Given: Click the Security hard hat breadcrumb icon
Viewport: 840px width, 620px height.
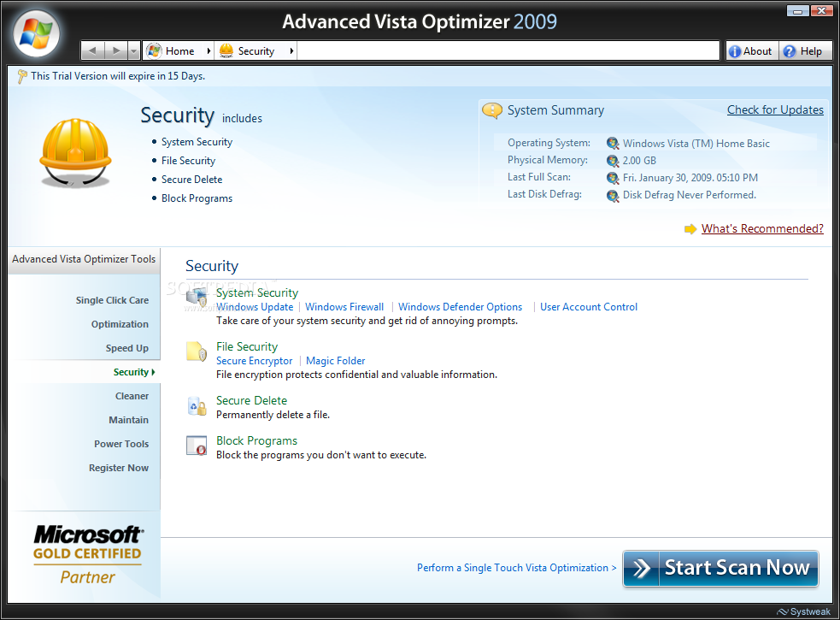Looking at the screenshot, I should pyautogui.click(x=226, y=51).
